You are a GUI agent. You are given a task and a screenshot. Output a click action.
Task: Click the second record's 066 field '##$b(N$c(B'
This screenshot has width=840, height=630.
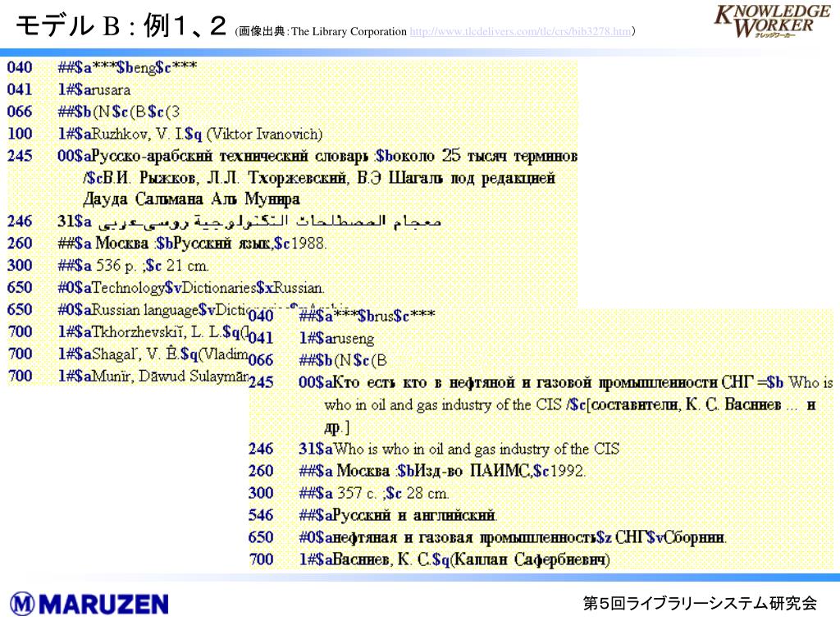coord(343,361)
